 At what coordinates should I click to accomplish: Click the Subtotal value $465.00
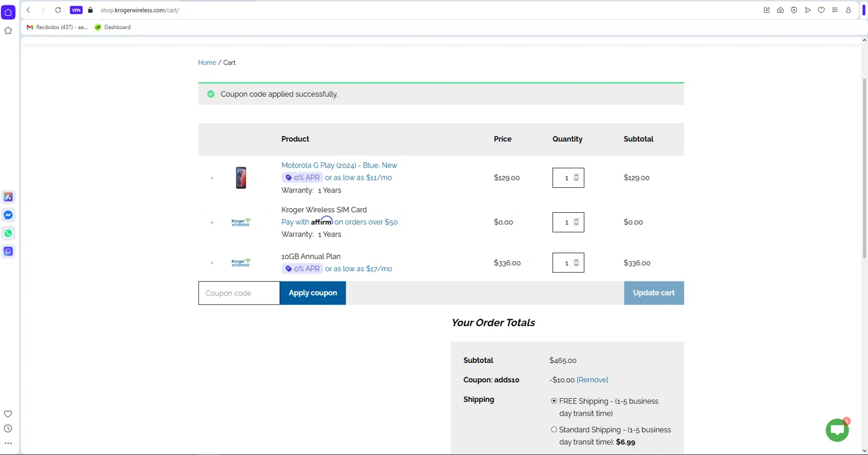pos(563,360)
